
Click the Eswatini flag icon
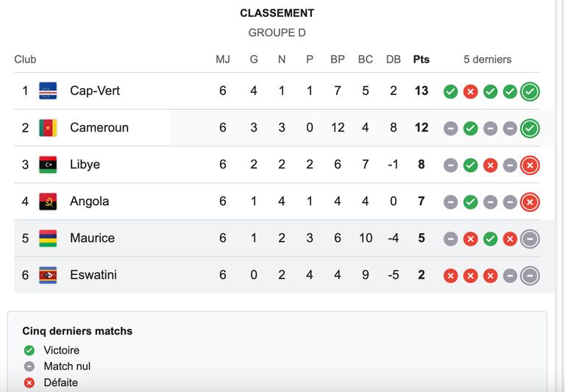(x=48, y=275)
